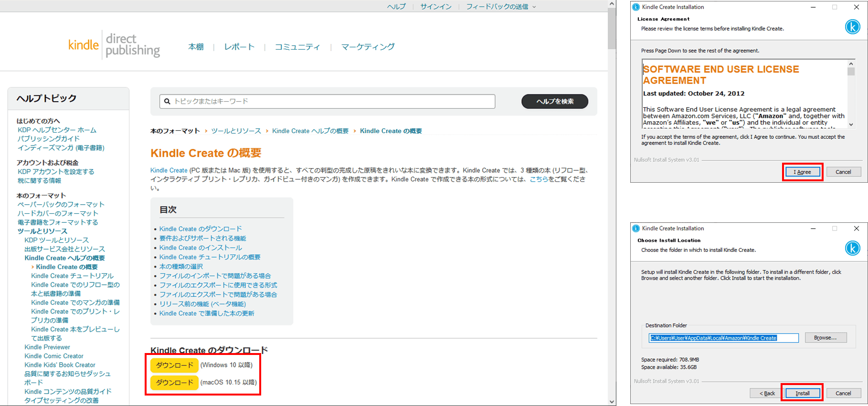Open sidebar ペーパーバックのフォーマット
Screen dimensions: 868x406
[x=61, y=204]
